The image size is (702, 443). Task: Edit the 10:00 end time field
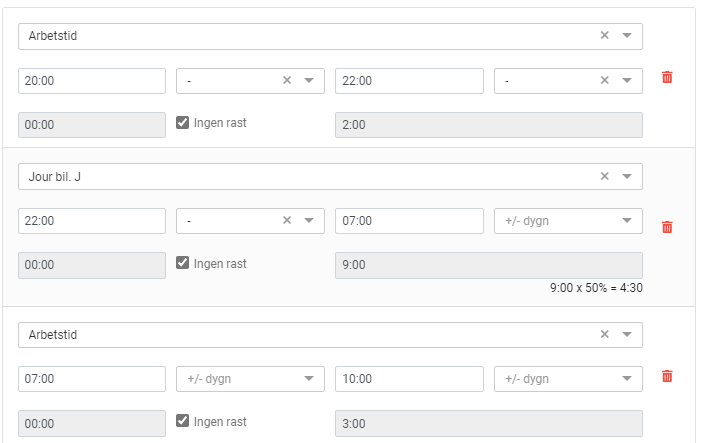point(409,379)
